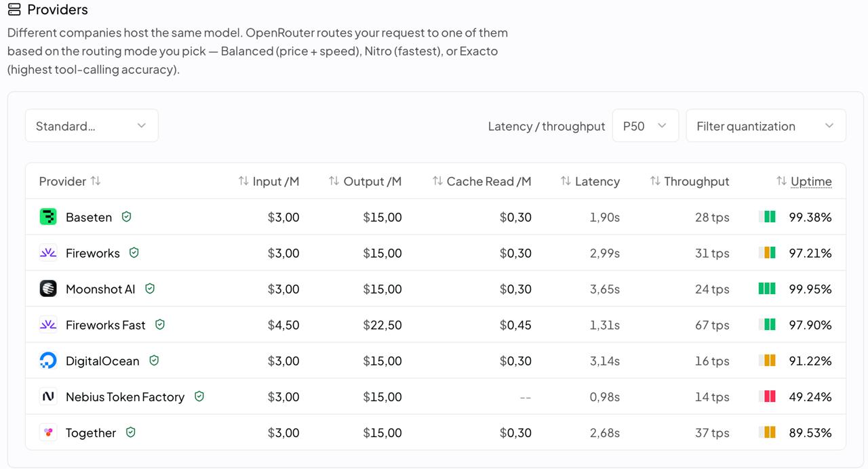Sort by Cache Read /M header
868x469 pixels.
point(481,181)
